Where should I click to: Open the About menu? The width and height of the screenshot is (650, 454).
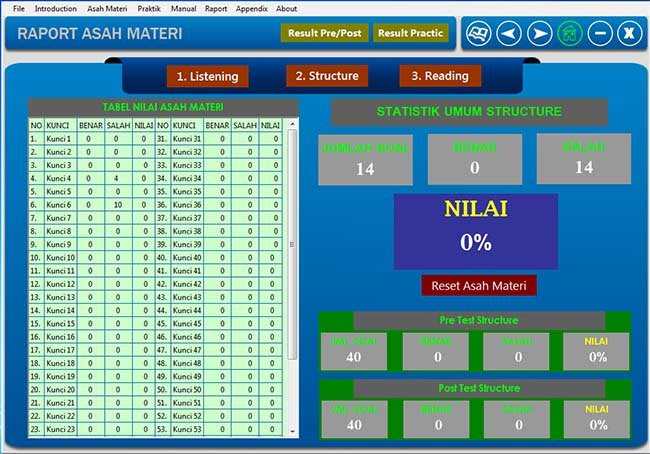coord(286,8)
